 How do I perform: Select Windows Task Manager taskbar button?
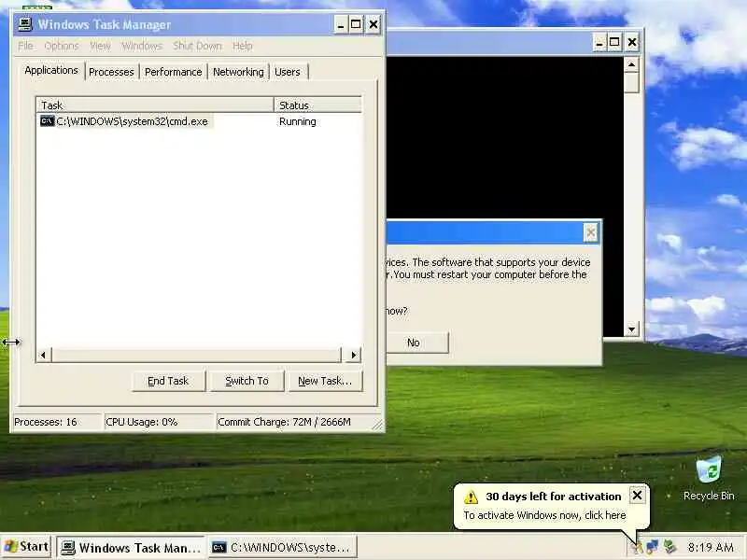(131, 548)
